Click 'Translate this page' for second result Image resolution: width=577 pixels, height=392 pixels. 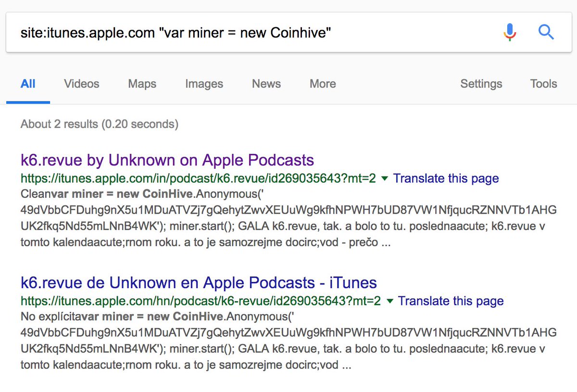coord(451,301)
